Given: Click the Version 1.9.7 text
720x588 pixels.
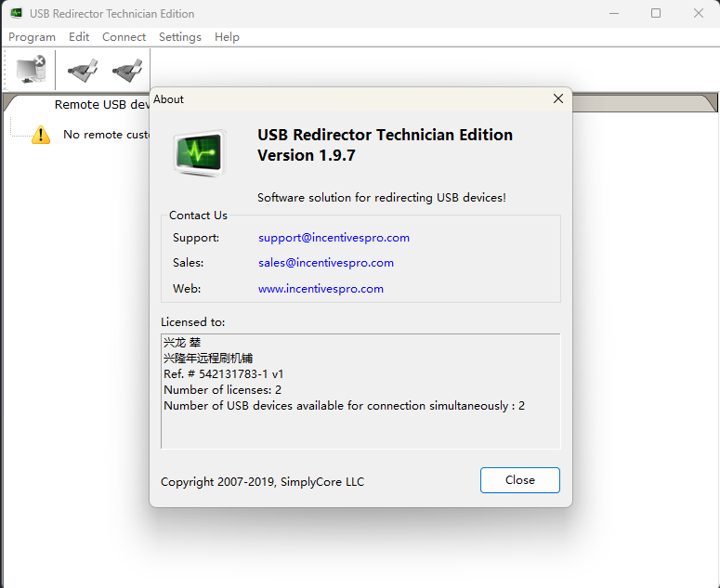Looking at the screenshot, I should pos(307,156).
